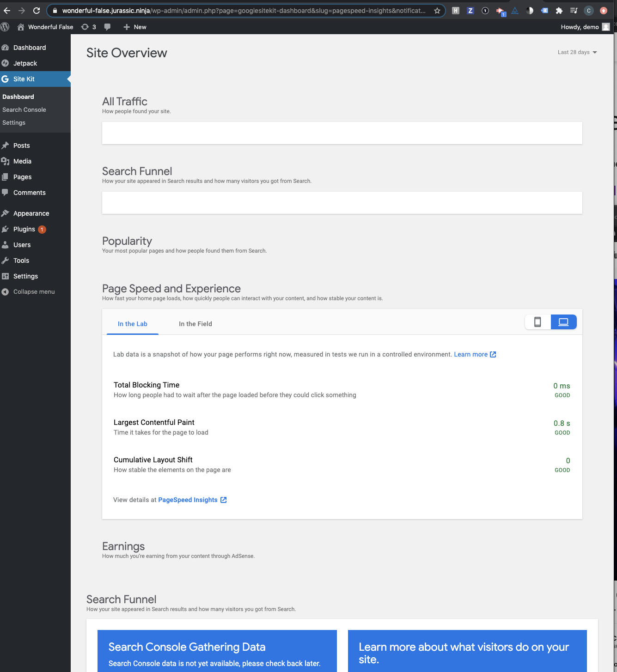This screenshot has width=617, height=672.
Task: Open the Plugins icon showing one update
Action: coord(6,229)
